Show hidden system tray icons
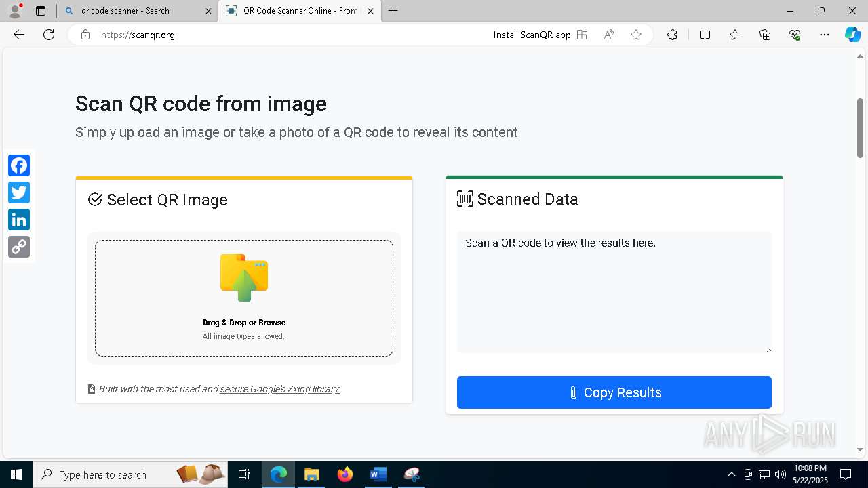Image resolution: width=868 pixels, height=488 pixels. tap(731, 474)
